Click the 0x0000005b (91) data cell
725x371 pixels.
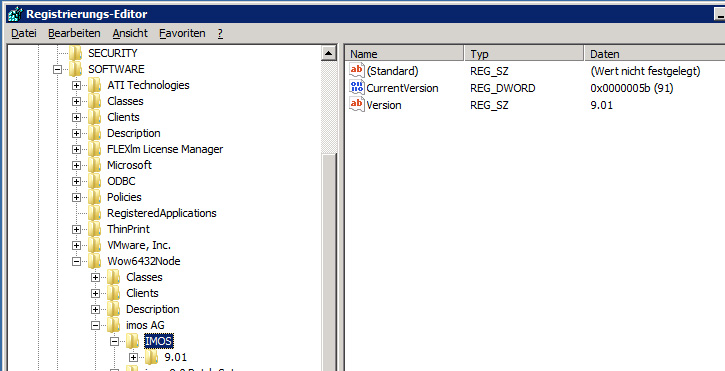click(x=632, y=88)
